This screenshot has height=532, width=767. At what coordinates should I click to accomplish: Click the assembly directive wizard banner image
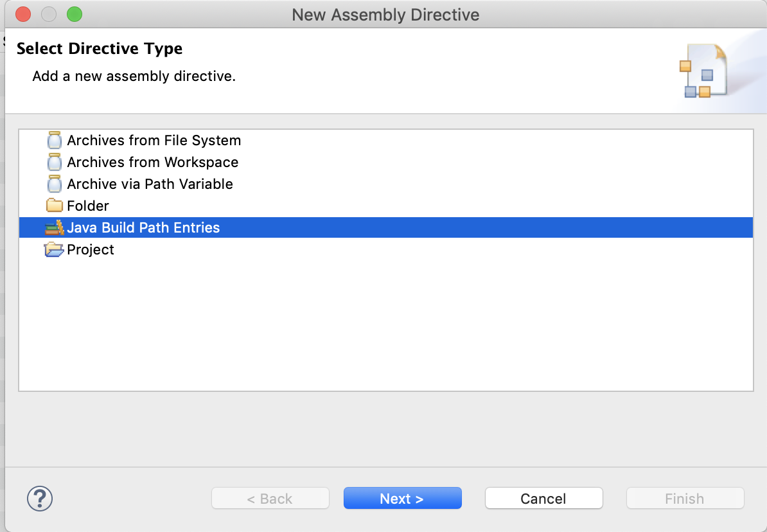pos(704,71)
